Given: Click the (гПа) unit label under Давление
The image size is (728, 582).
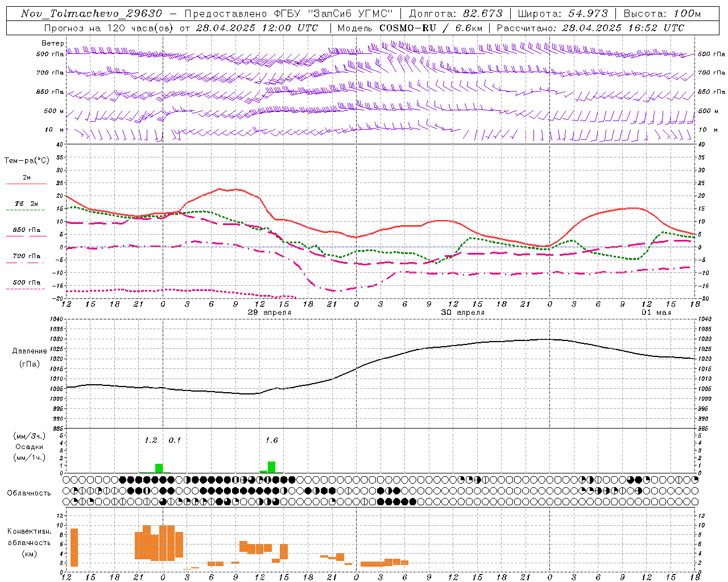Looking at the screenshot, I should tap(30, 364).
